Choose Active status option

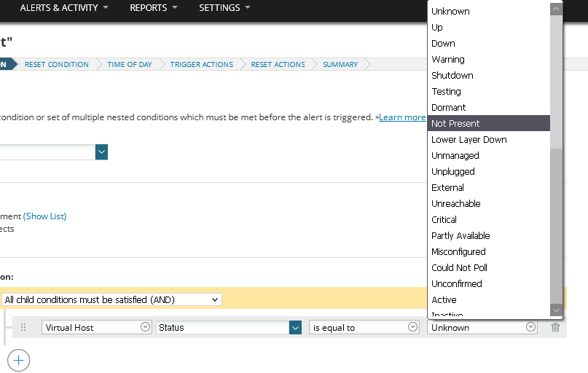pyautogui.click(x=489, y=300)
